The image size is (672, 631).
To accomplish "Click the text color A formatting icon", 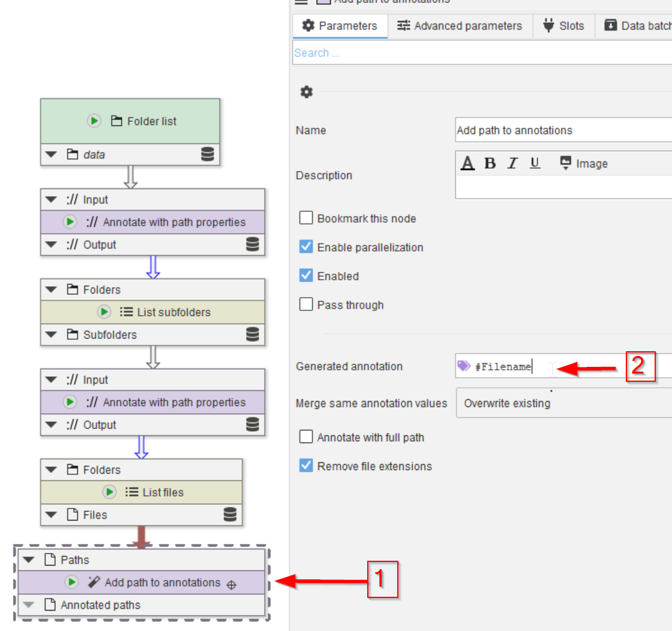I will point(467,163).
